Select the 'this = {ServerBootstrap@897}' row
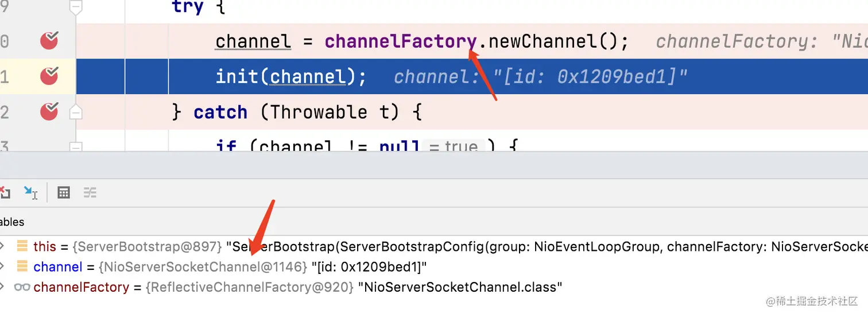The height and width of the screenshot is (317, 868). tap(434, 247)
